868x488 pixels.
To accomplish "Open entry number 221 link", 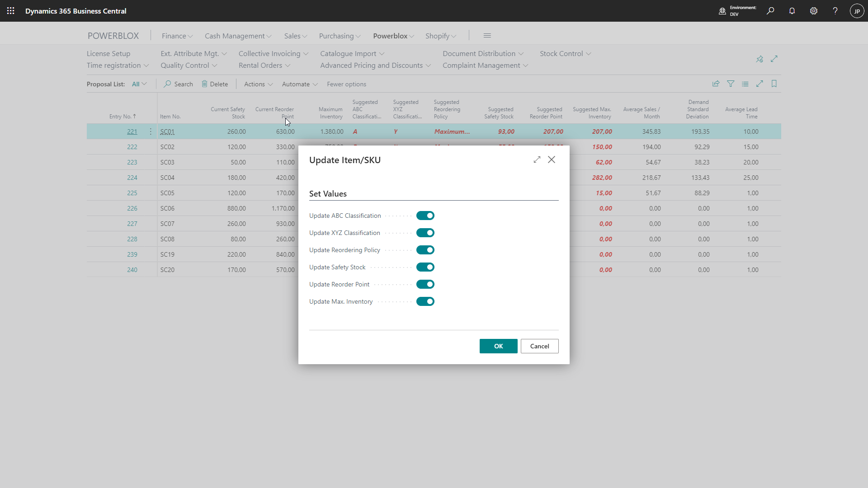I will (x=132, y=131).
